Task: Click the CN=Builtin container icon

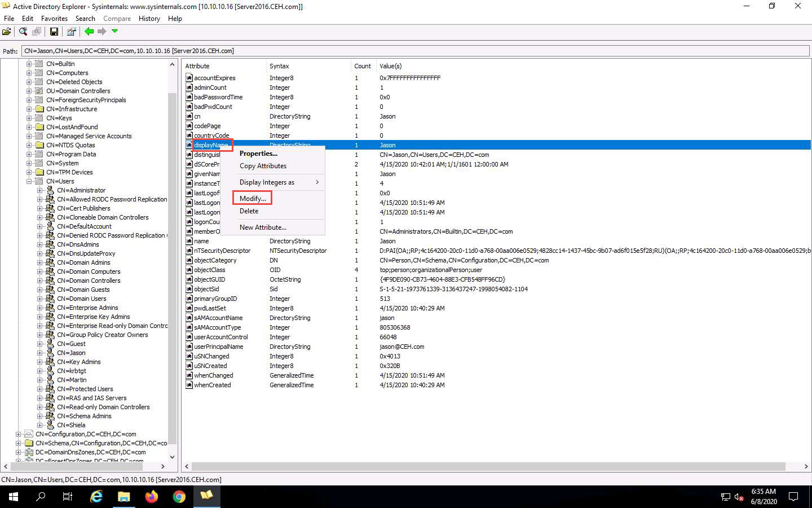Action: click(39, 64)
